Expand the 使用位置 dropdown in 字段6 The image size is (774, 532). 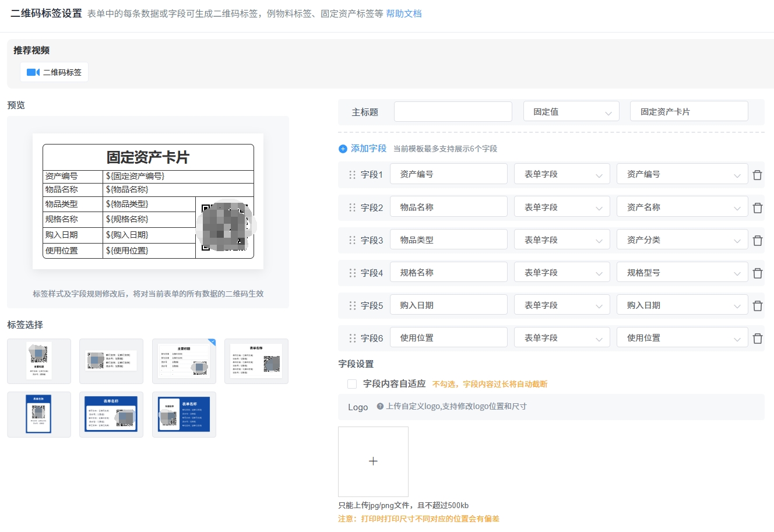(681, 338)
